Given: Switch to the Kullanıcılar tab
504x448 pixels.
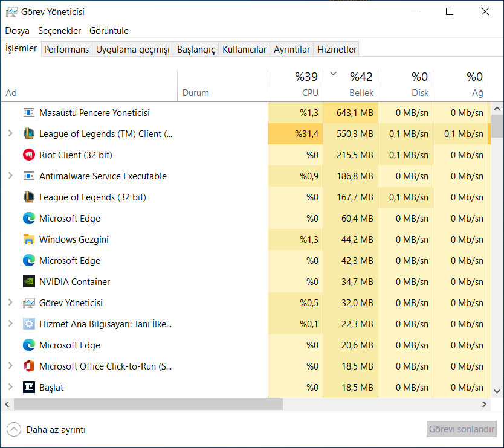Looking at the screenshot, I should coord(244,50).
